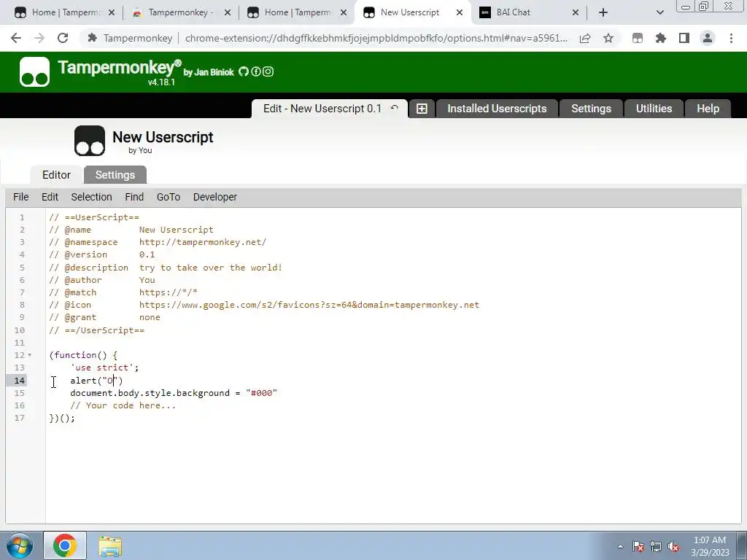Open tab search dropdown arrow
This screenshot has width=747, height=560.
[x=659, y=12]
